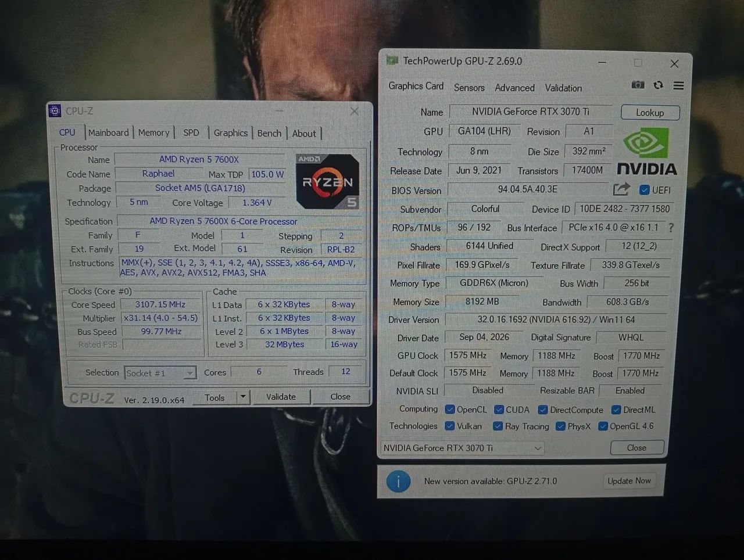
Task: Switch to the Graphics tab in CPU-Z
Action: (231, 132)
